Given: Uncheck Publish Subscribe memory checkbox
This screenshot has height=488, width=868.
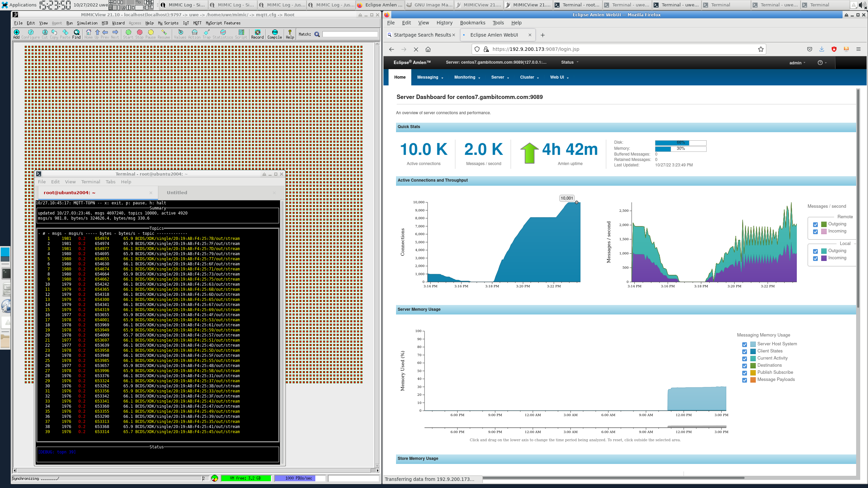Looking at the screenshot, I should [745, 373].
